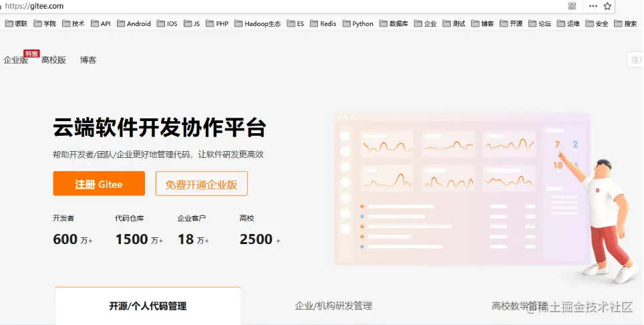Screen dimensions: 644x325
Task: Click the QR code icon in address bar
Action: (x=572, y=6)
